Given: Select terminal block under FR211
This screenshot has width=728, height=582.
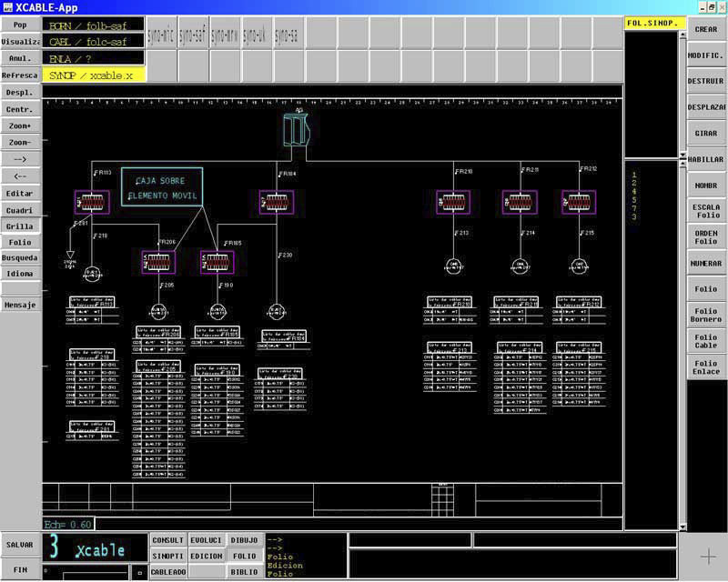Looking at the screenshot, I should tap(520, 203).
